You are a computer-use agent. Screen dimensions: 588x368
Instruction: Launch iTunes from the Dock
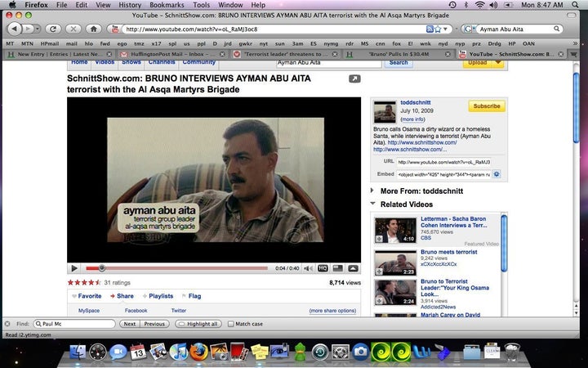click(179, 352)
